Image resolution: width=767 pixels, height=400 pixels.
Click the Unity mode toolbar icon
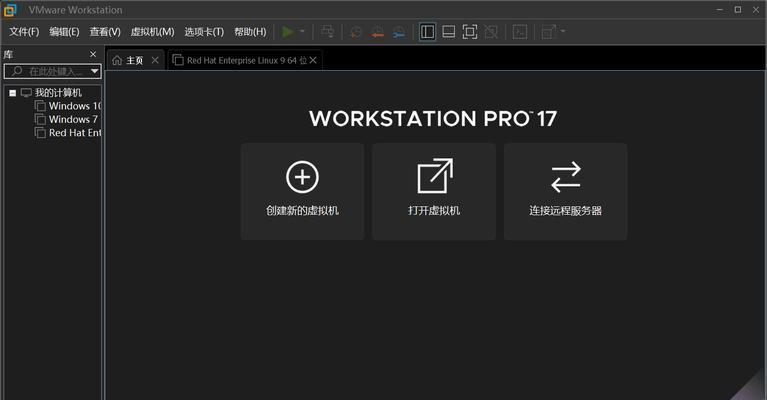pyautogui.click(x=491, y=32)
